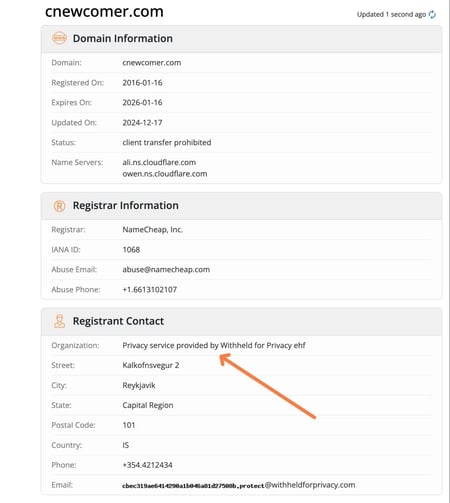Click the 'IANA ID:' label

click(x=66, y=250)
